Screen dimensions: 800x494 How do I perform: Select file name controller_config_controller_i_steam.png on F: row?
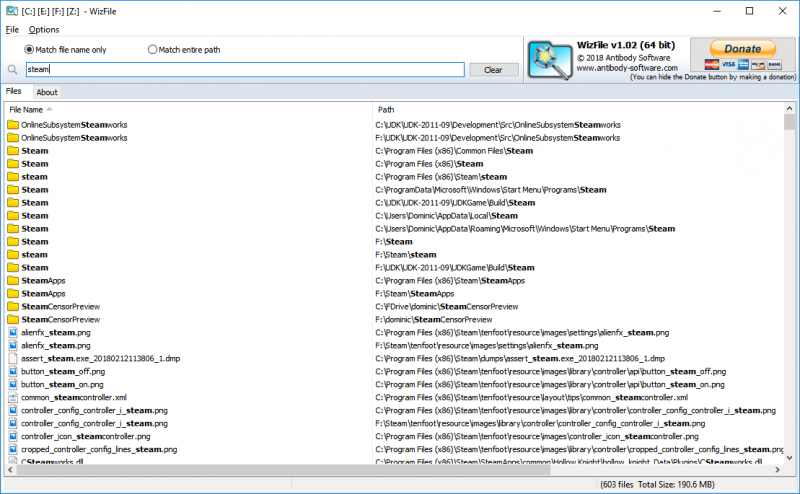94,424
